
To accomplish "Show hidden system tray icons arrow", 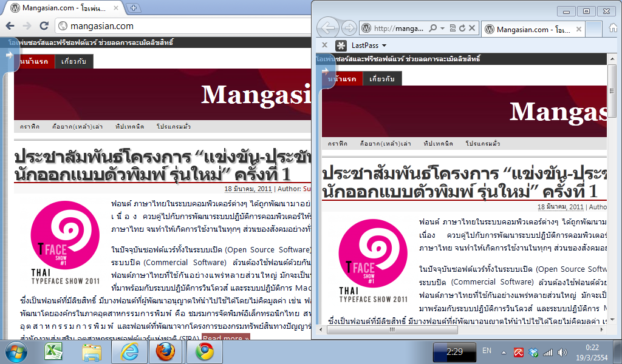I will click(x=504, y=352).
